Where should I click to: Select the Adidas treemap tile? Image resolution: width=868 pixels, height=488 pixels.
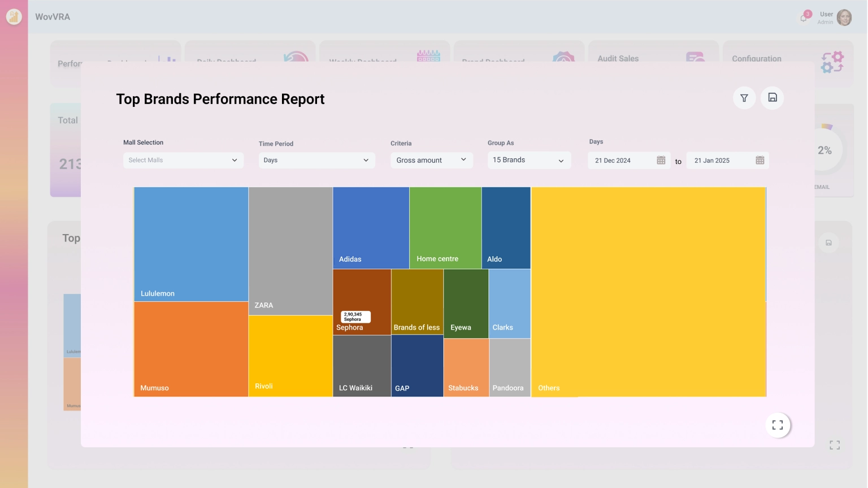[x=371, y=228]
